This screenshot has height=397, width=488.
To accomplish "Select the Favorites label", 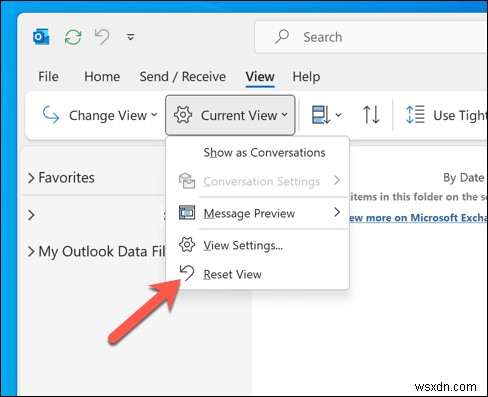I will click(x=66, y=177).
